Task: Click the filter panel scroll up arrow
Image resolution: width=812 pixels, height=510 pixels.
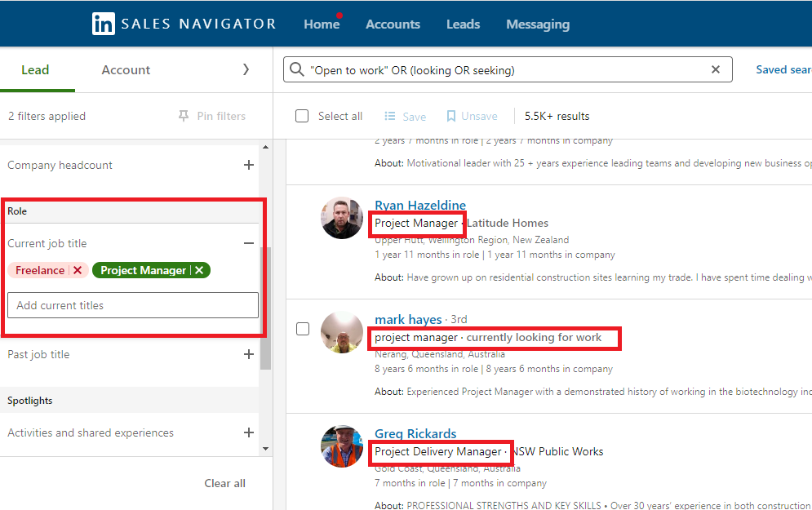Action: tap(266, 148)
